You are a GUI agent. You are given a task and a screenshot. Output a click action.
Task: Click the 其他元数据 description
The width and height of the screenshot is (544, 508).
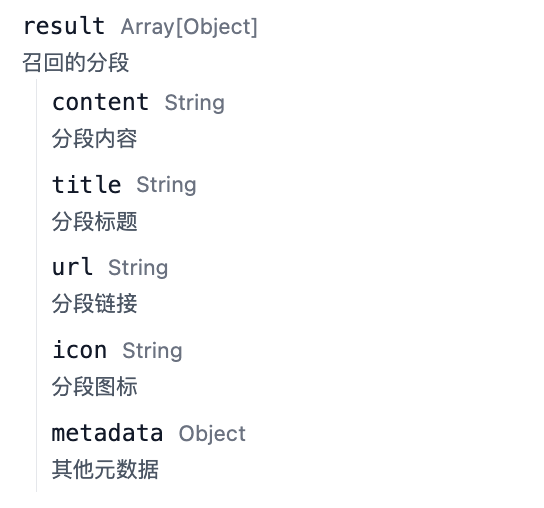point(105,469)
